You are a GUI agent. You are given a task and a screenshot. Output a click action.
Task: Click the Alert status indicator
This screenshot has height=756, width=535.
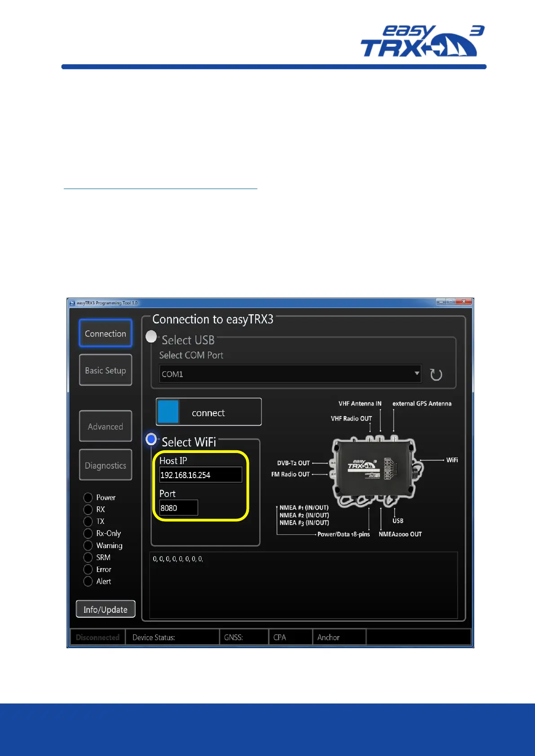point(88,581)
